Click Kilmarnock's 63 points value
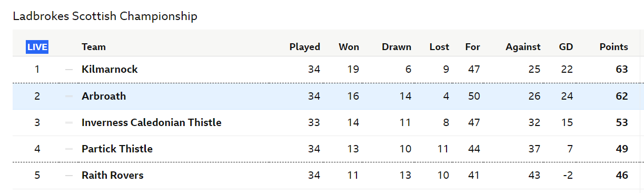This screenshot has height=193, width=644. [x=622, y=69]
